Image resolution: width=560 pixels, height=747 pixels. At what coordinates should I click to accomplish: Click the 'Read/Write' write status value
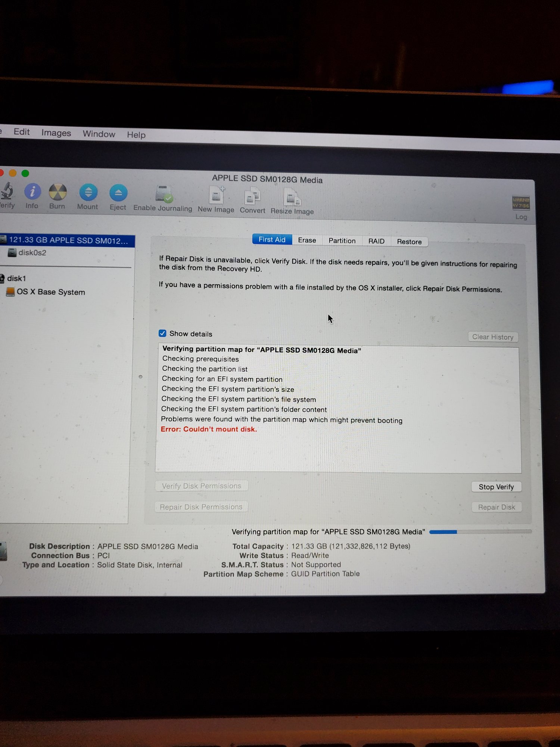[x=310, y=555]
